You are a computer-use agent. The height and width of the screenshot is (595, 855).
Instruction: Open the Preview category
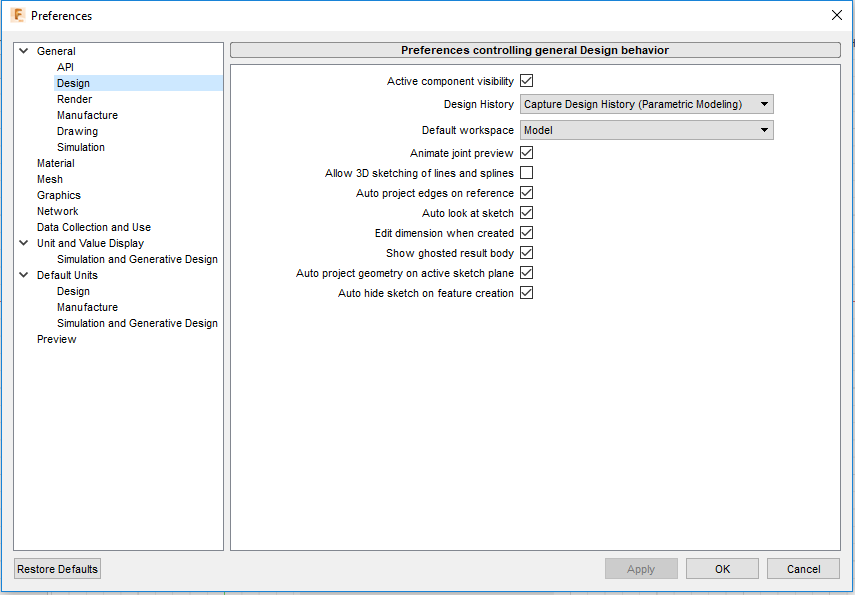click(x=57, y=339)
